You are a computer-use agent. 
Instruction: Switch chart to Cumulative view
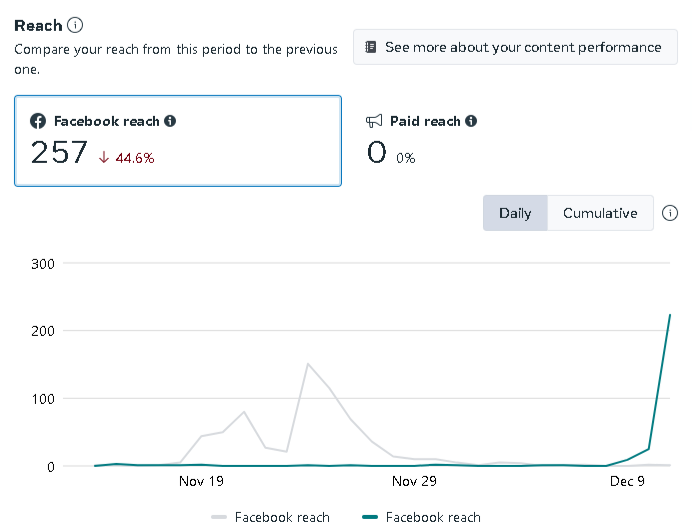[x=600, y=213]
